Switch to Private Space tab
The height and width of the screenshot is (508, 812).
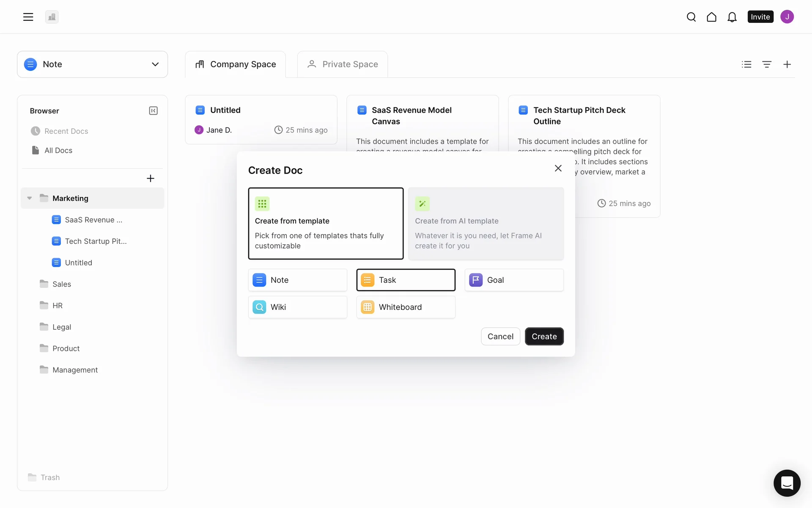[342, 64]
